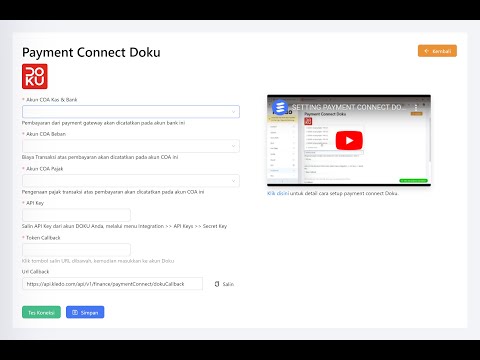
Task: Click the Kembali back button
Action: [x=437, y=51]
